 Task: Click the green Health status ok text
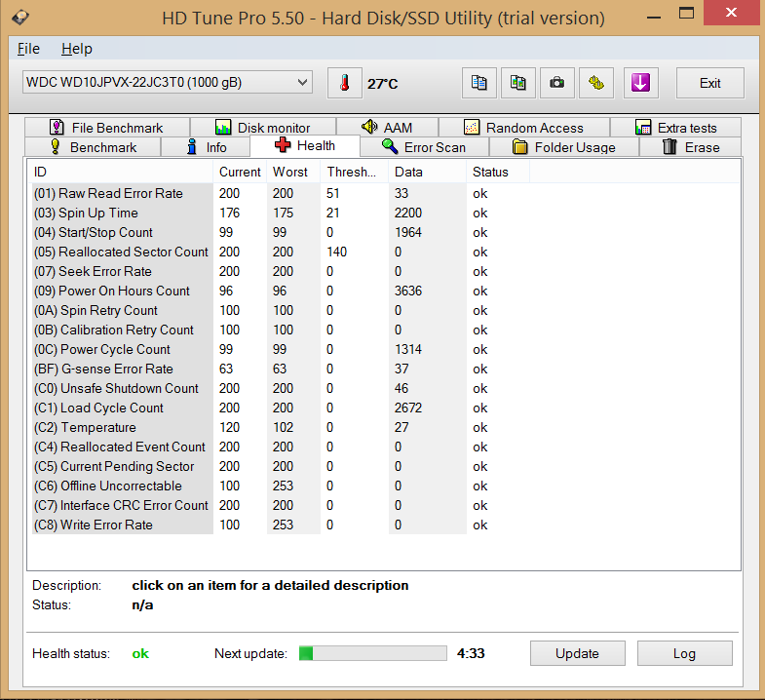(140, 653)
